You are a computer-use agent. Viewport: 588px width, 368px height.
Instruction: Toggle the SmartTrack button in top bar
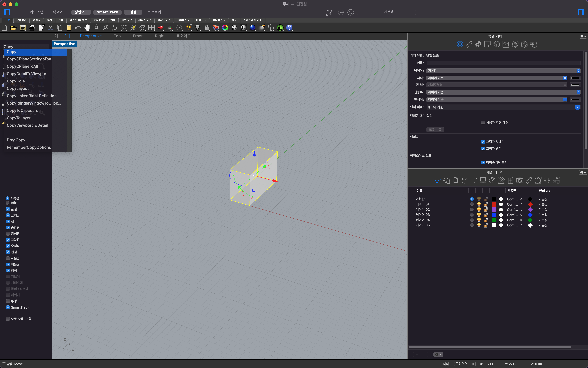[x=107, y=12]
